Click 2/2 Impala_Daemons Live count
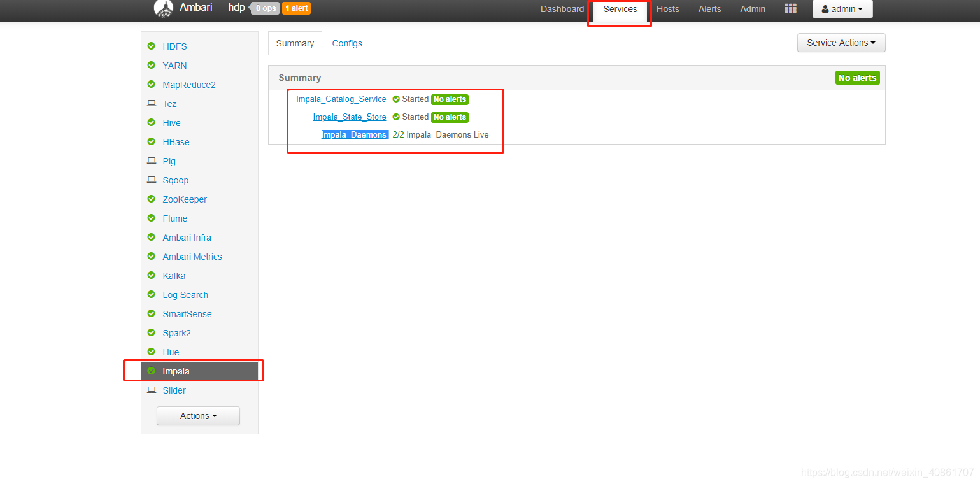 click(441, 135)
